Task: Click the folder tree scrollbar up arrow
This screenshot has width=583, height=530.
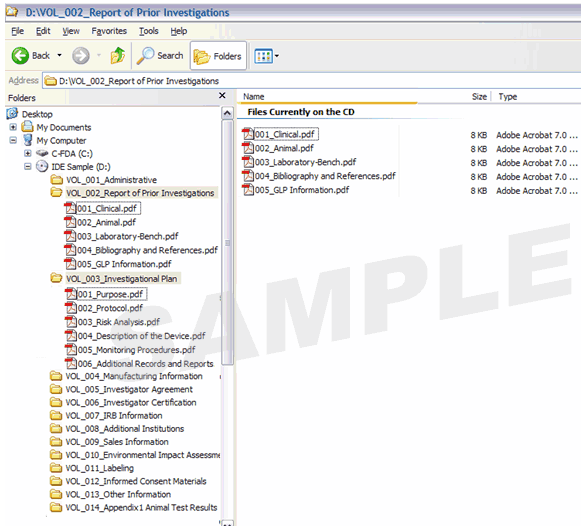Action: (x=227, y=113)
